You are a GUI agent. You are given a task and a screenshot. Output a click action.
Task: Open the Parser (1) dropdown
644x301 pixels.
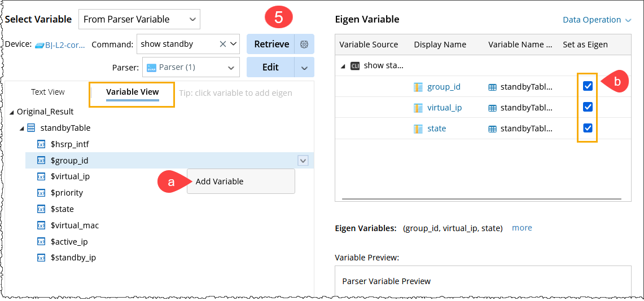[191, 67]
